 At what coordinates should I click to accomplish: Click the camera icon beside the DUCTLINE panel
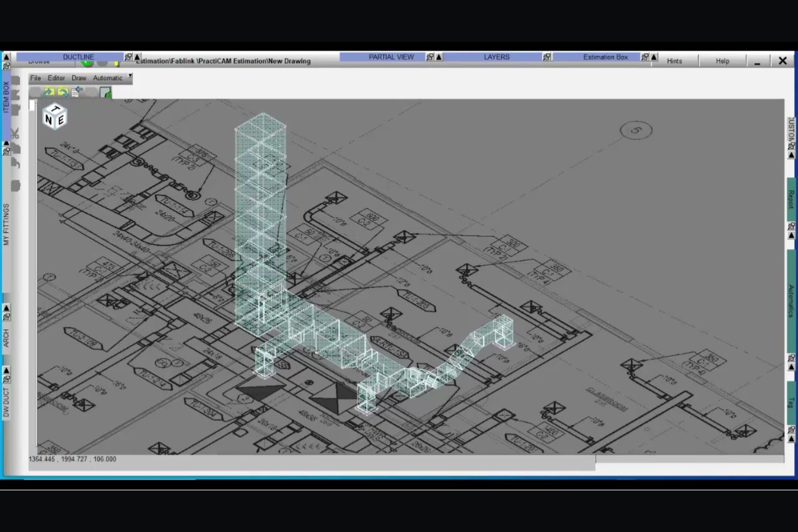[128, 57]
